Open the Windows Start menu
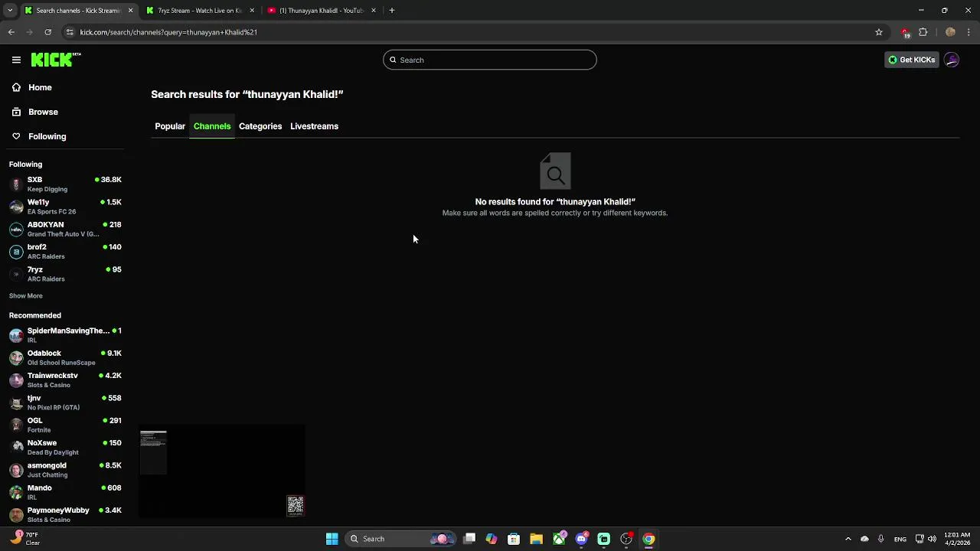The width and height of the screenshot is (980, 551). click(332, 539)
